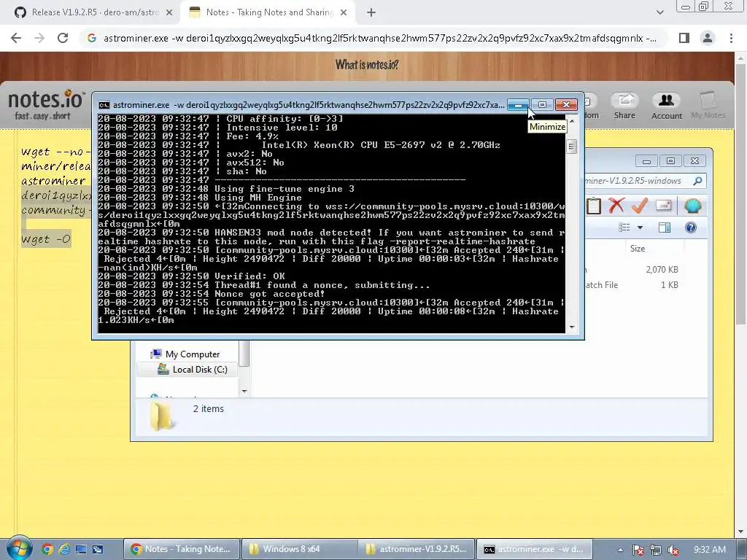Click the envelope mail icon in Explorer toolbar
Viewport: 747px width, 560px height.
664,205
